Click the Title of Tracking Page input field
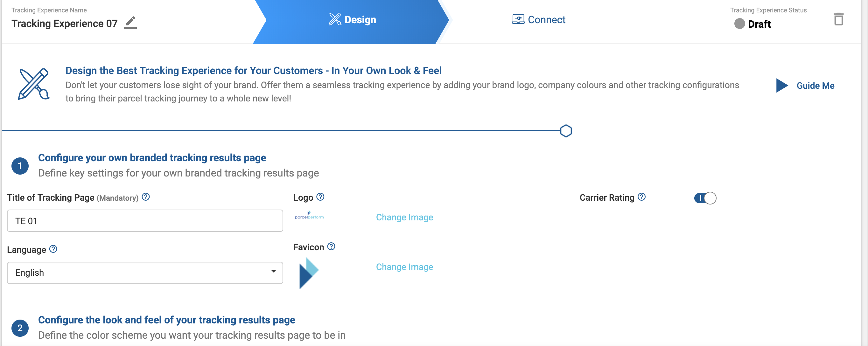Image resolution: width=868 pixels, height=346 pixels. tap(145, 221)
